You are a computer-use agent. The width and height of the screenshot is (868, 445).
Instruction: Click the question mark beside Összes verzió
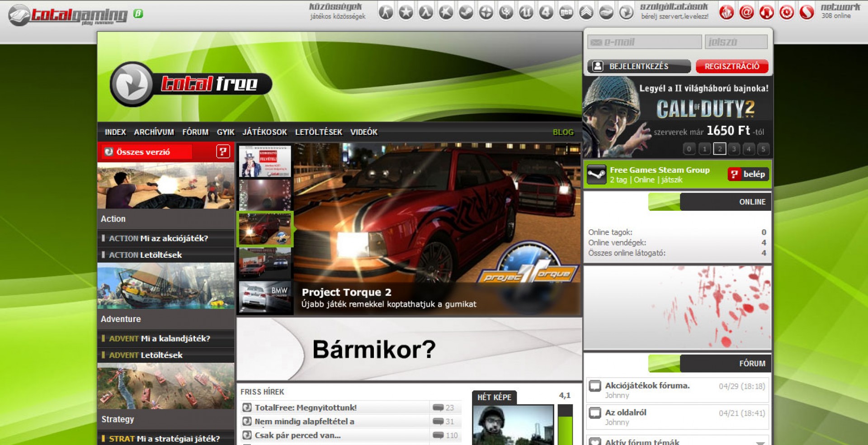click(x=223, y=151)
